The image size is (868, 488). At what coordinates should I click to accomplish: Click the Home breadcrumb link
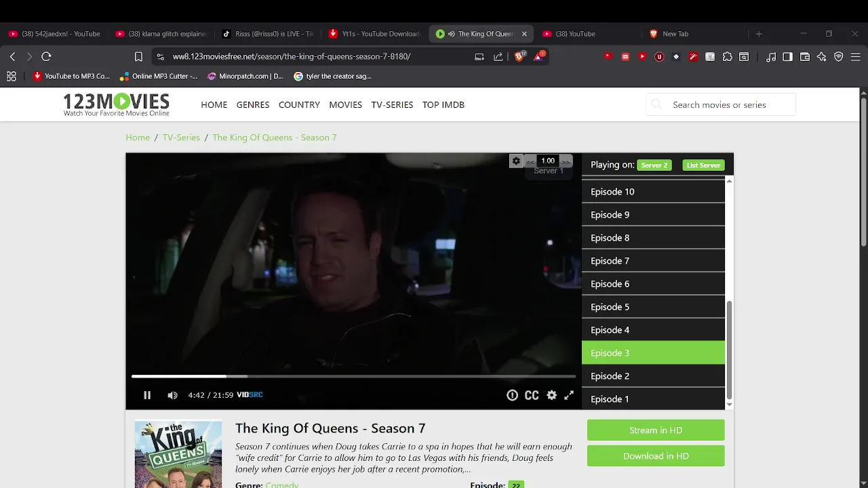pos(138,137)
